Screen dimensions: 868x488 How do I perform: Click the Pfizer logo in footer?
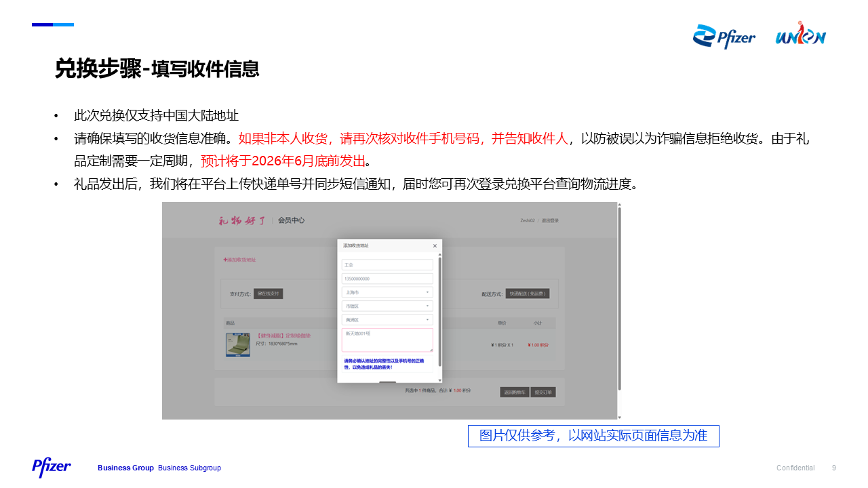pos(52,467)
